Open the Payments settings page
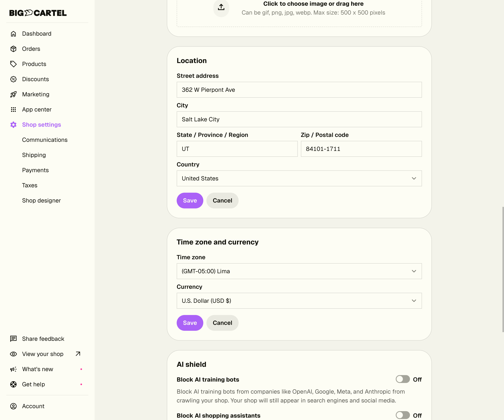 tap(35, 170)
